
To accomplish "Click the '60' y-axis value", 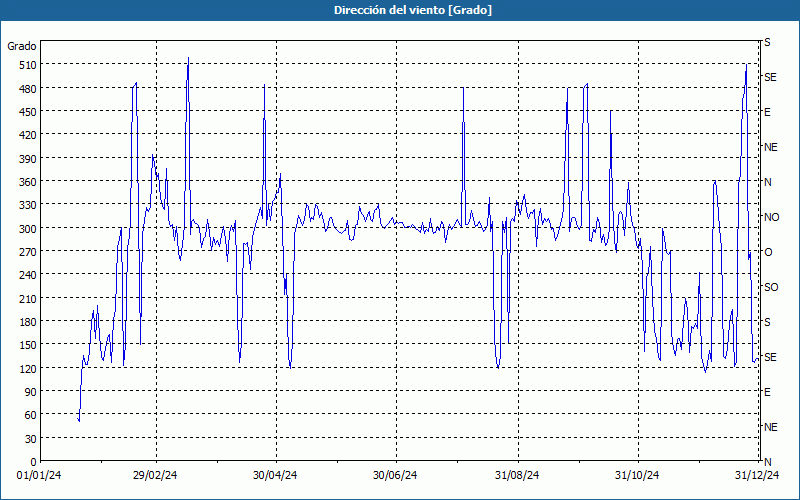I will pyautogui.click(x=30, y=415).
